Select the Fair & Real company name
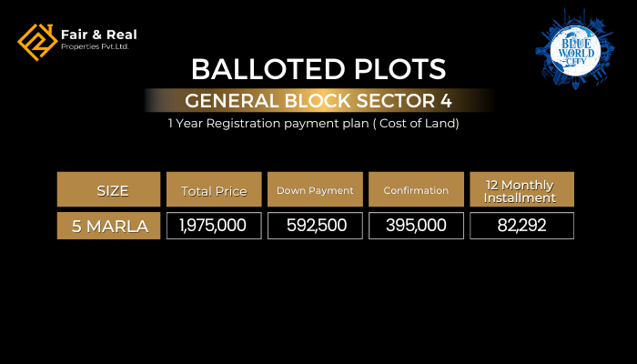Viewport: 637px width, 364px height. click(98, 35)
